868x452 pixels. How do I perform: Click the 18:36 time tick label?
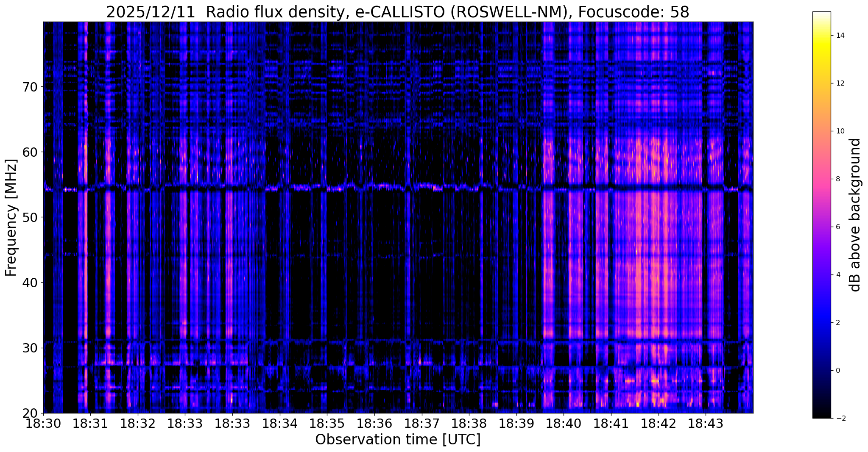tap(374, 424)
